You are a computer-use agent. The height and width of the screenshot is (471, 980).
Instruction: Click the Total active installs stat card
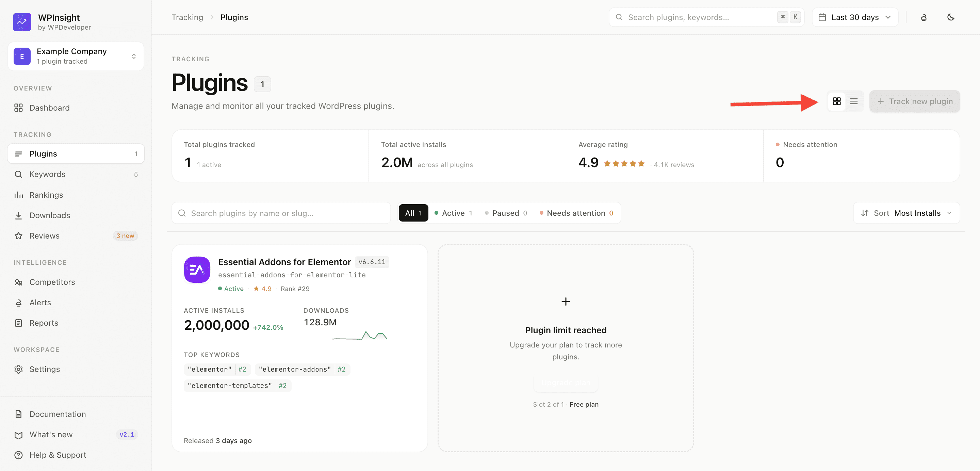pos(467,156)
